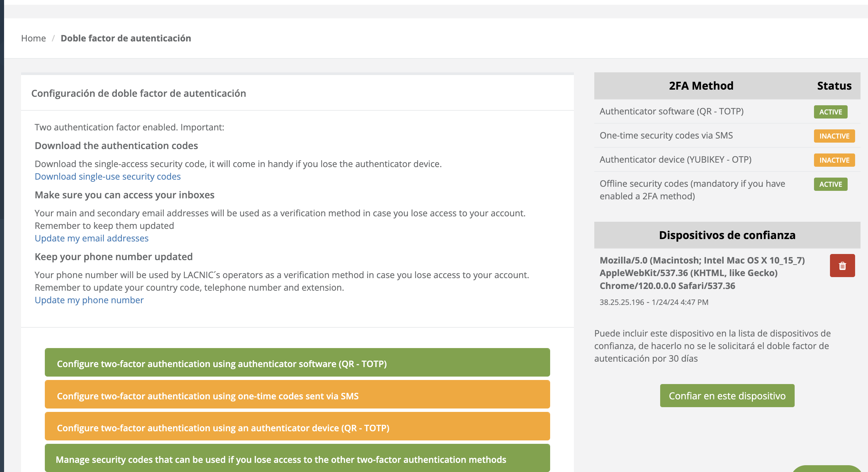Go to Home breadcrumb

point(33,38)
